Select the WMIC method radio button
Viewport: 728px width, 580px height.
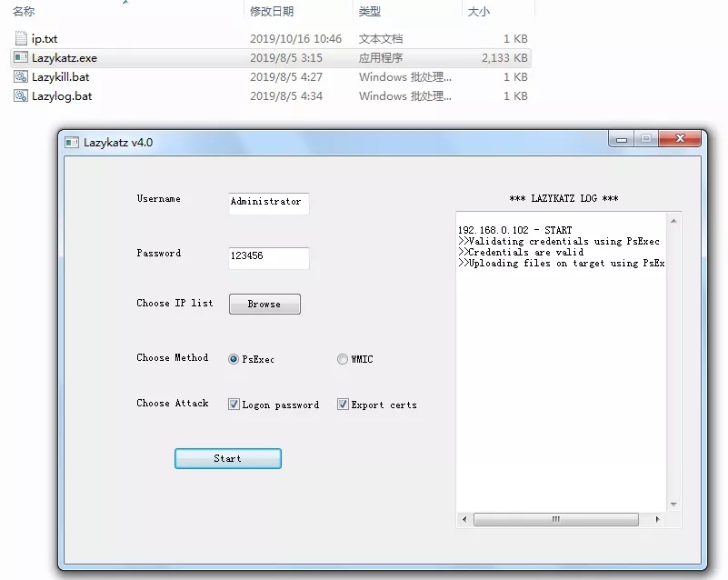coord(343,359)
